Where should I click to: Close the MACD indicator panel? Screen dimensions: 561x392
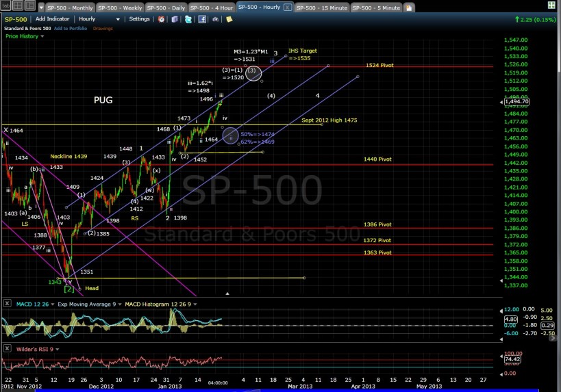point(7,304)
